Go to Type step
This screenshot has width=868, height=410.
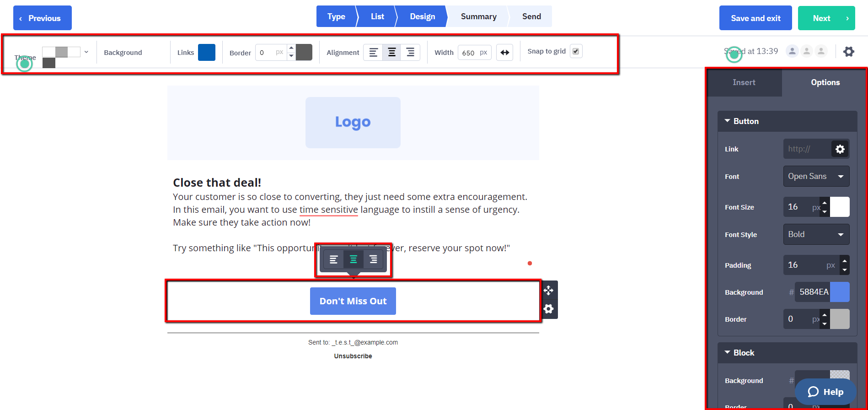pyautogui.click(x=336, y=16)
